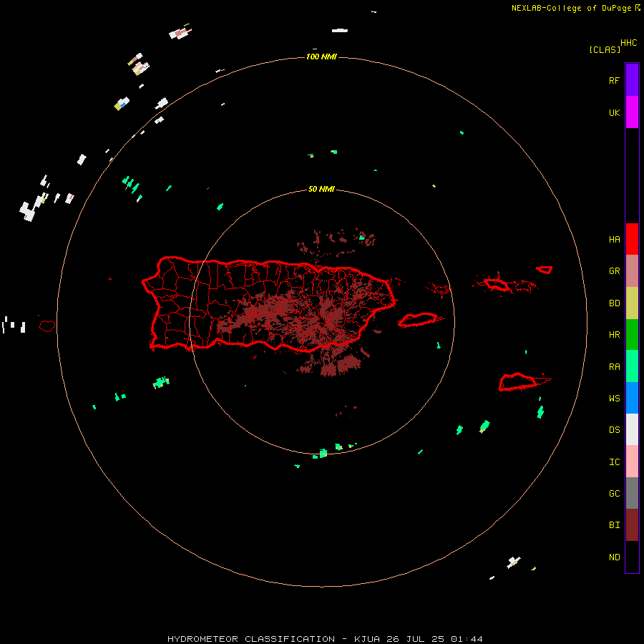Click the UK legend label
The image size is (644, 644).
coord(614,112)
